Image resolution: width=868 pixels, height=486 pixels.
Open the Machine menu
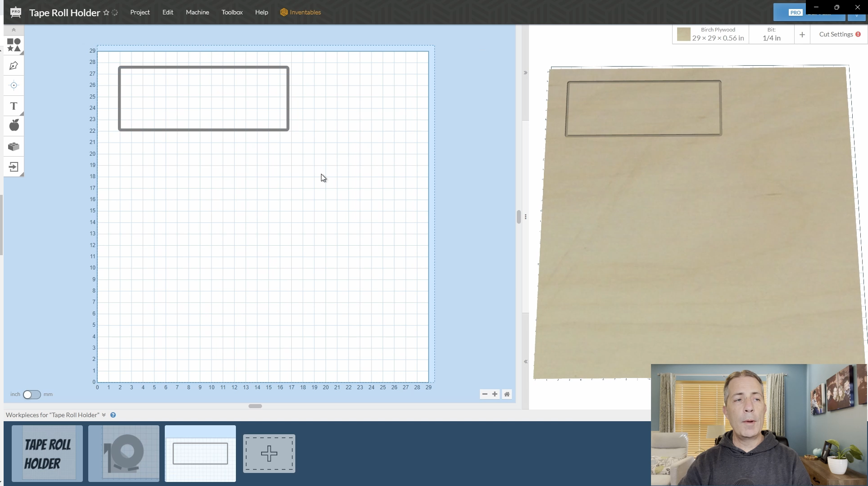[197, 12]
